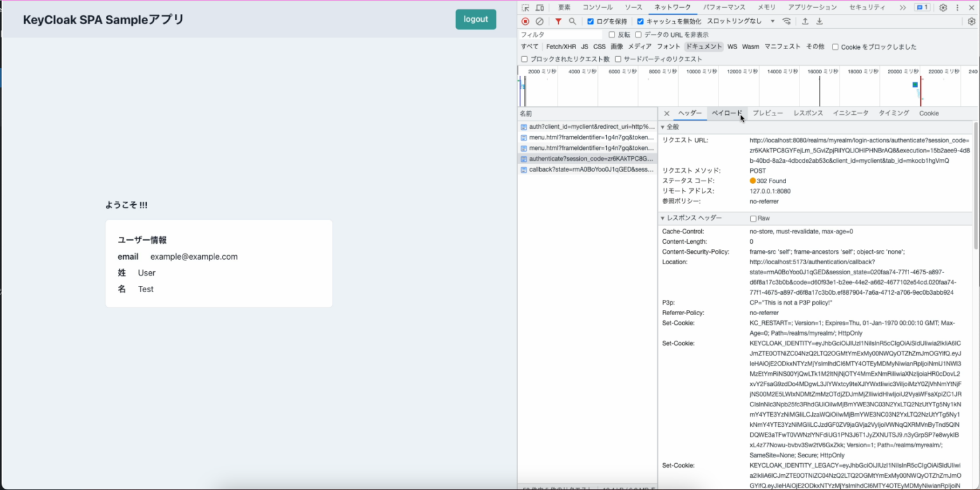Screen dimensions: 980x490
Task: Uncheck キャッシュを無効化 checkbox
Action: click(x=640, y=21)
